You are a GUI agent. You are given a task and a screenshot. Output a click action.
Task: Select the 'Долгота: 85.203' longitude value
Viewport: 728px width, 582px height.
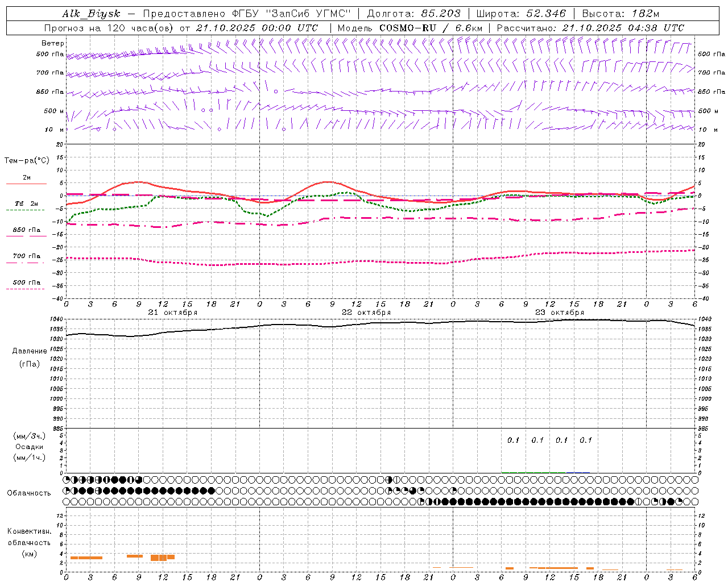click(x=413, y=14)
